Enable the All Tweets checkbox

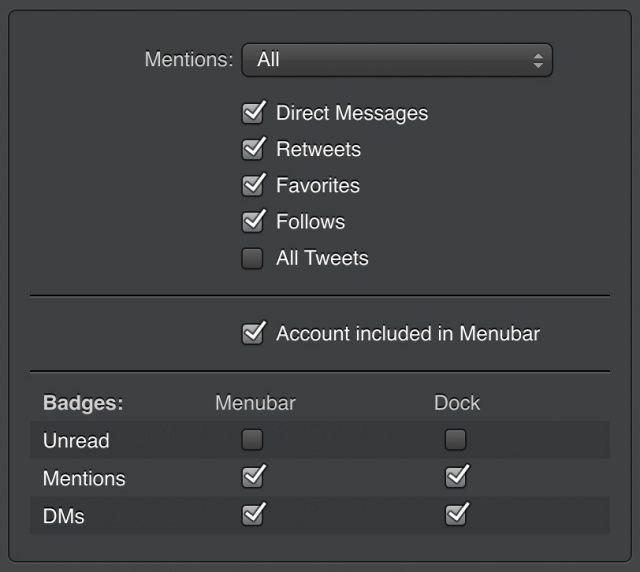(253, 258)
